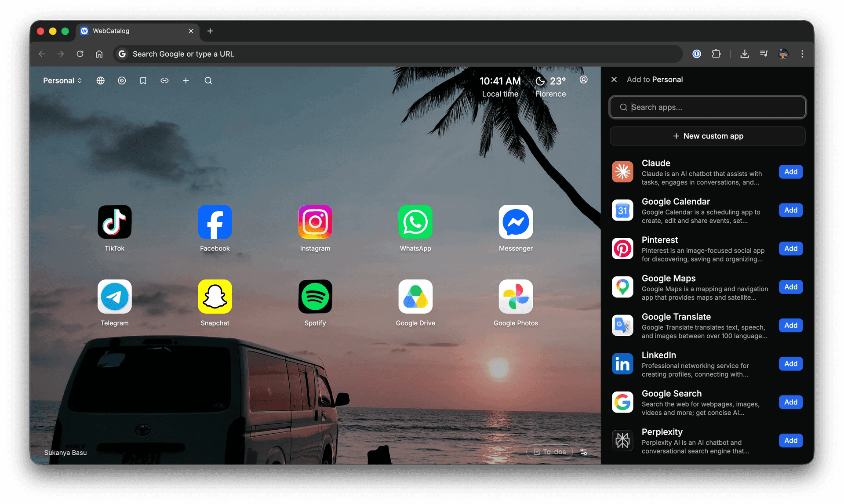Open dashboard customize sliders icon

pyautogui.click(x=583, y=452)
